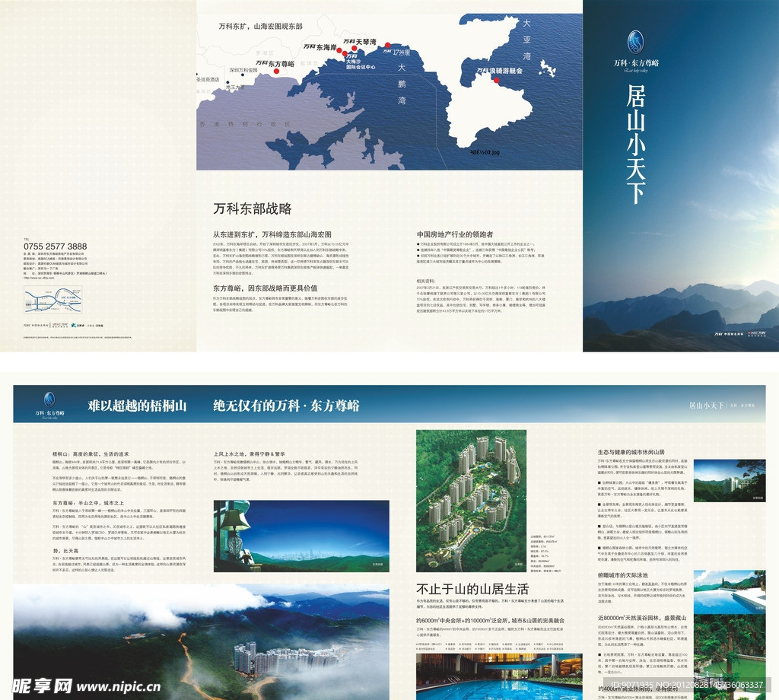
Task: Click the blue emblem logo on the cover
Action: click(x=635, y=43)
